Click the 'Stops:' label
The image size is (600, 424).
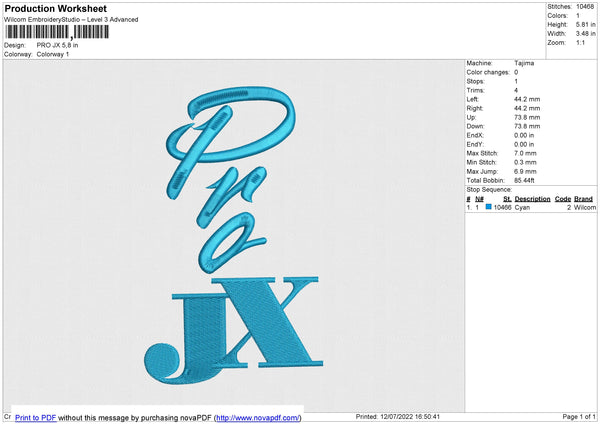(x=475, y=82)
